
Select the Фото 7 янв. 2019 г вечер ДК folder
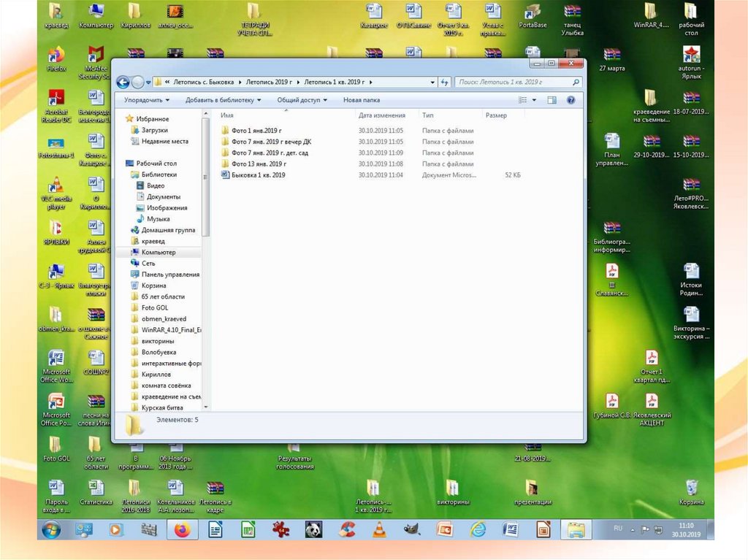[x=270, y=142]
